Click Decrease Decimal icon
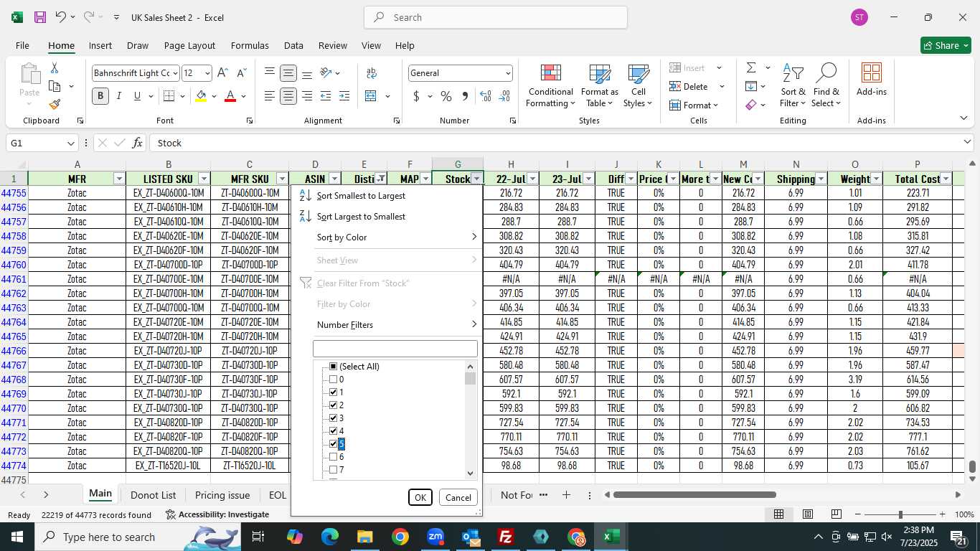The width and height of the screenshot is (980, 551). tap(504, 96)
